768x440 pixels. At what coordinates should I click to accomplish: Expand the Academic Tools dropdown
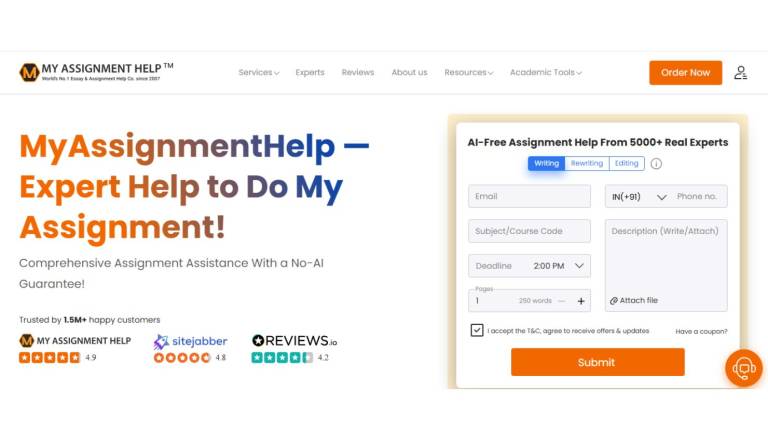[546, 73]
